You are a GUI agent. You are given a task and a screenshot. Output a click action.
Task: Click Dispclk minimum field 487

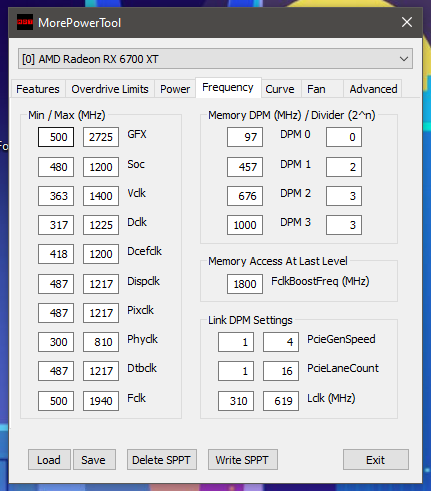tap(56, 284)
